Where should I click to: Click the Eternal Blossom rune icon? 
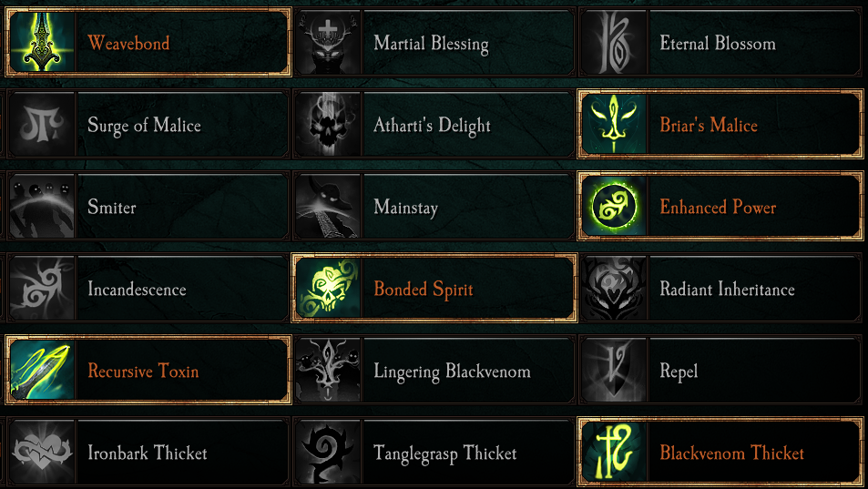(x=614, y=43)
